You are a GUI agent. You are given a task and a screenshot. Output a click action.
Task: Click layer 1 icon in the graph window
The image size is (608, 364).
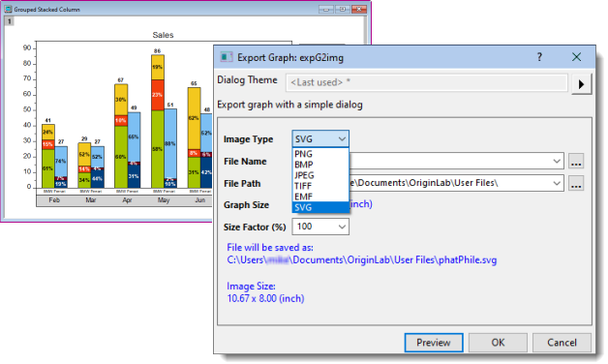point(9,21)
